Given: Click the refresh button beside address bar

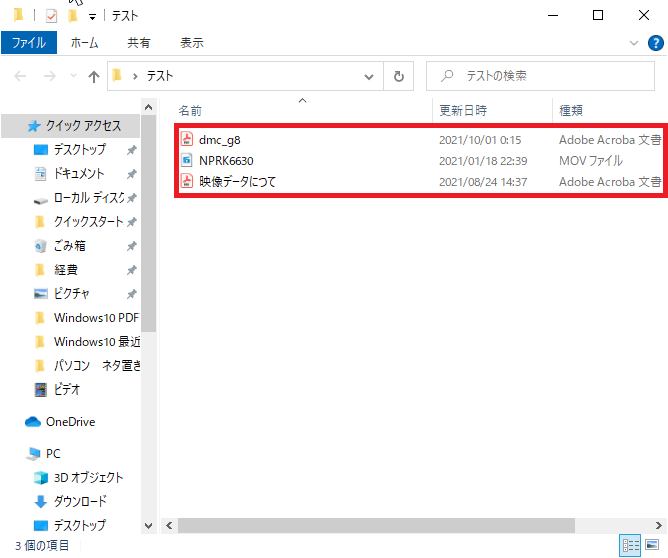Looking at the screenshot, I should tap(399, 76).
